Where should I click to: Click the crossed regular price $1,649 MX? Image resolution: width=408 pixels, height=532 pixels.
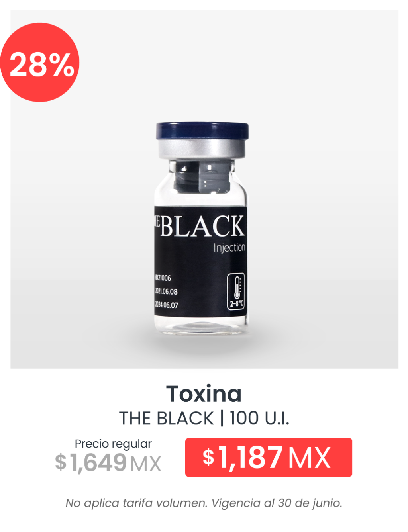(x=108, y=463)
